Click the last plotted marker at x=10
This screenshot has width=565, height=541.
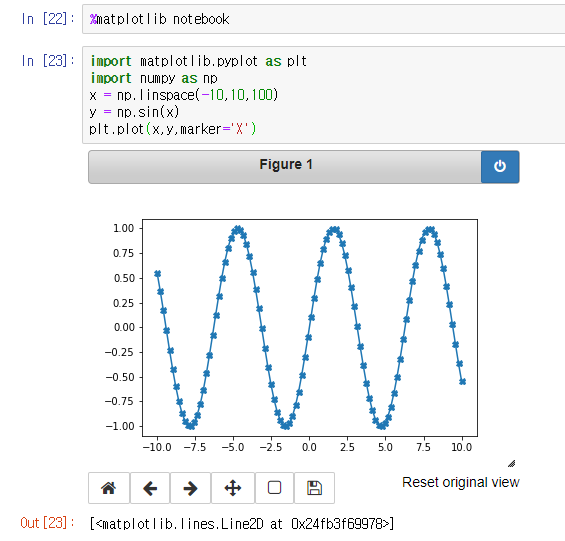pos(463,381)
